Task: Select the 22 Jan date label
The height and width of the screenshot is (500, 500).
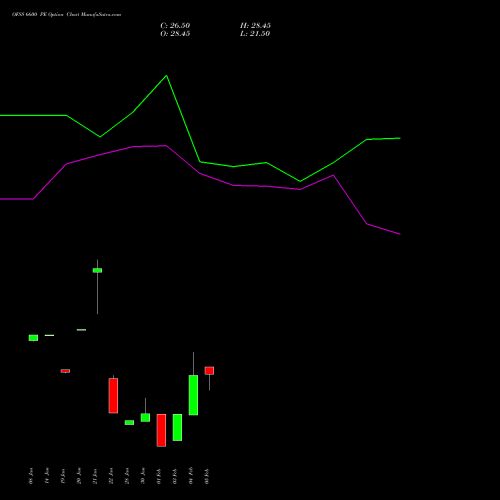Action: tap(111, 476)
